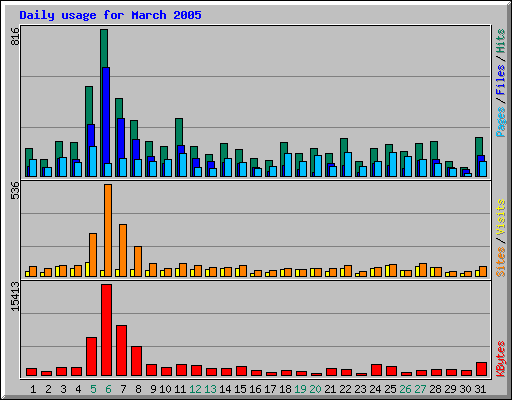Click day 15 label on x-axis

coord(240,389)
